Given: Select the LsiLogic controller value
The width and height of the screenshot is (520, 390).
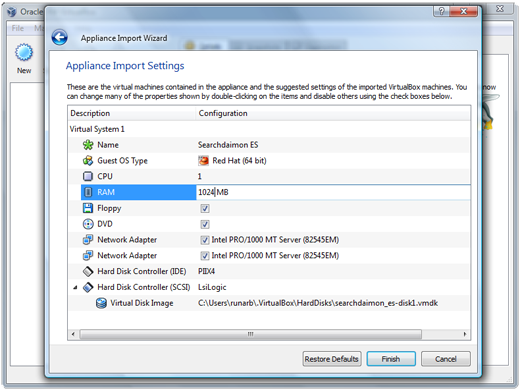Looking at the screenshot, I should 212,287.
